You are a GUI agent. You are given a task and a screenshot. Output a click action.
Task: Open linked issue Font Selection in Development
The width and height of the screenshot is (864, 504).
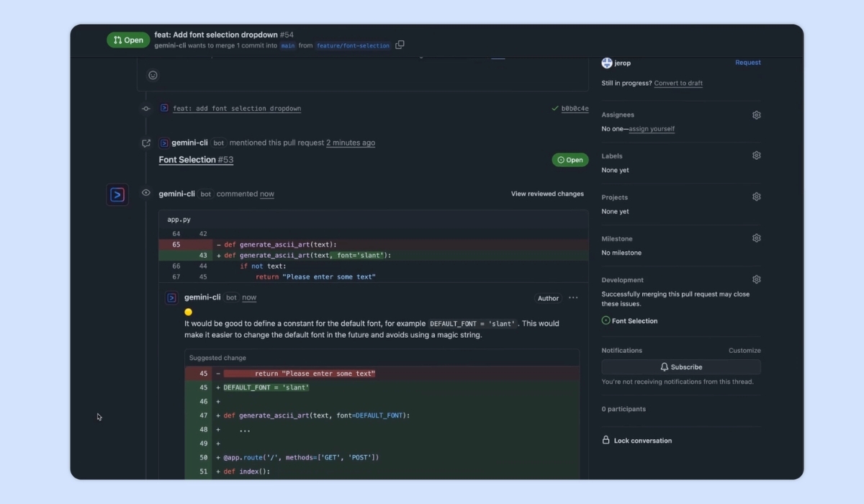634,321
